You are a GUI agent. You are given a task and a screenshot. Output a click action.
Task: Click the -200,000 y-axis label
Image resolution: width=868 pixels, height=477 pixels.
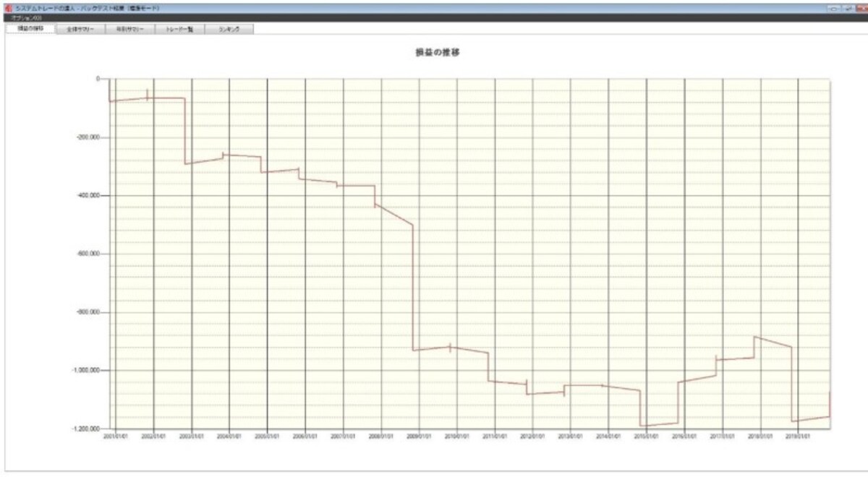89,137
